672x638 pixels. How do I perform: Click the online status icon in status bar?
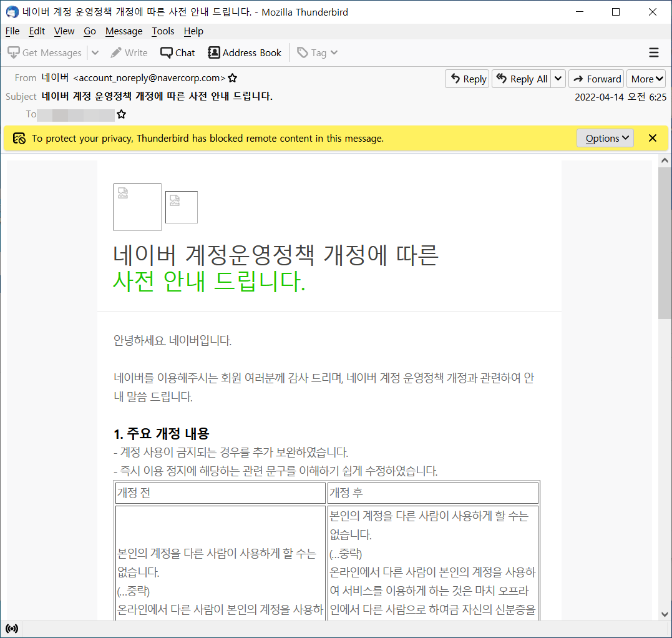click(x=12, y=629)
